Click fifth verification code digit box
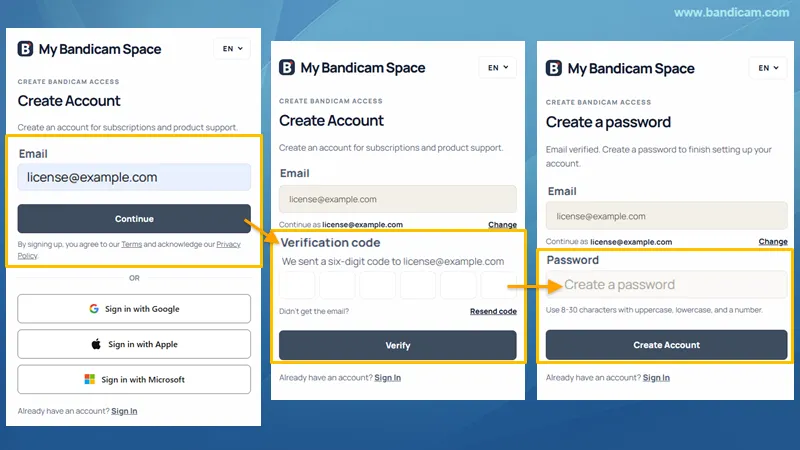800x450 pixels. [x=458, y=285]
